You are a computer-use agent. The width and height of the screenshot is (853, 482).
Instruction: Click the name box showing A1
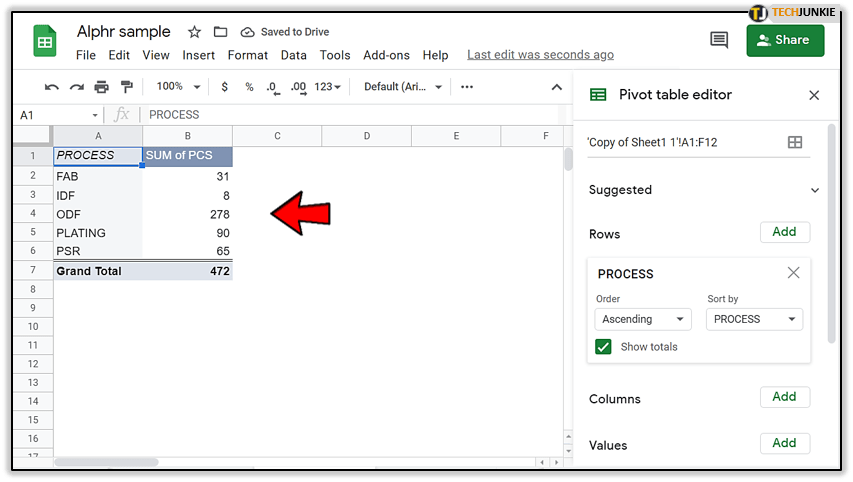pos(58,115)
